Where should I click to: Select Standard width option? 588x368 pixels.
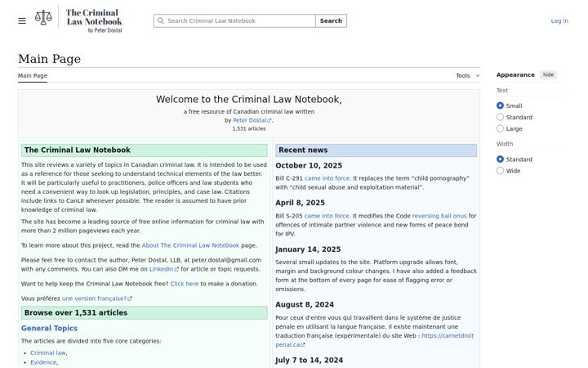[x=500, y=159]
